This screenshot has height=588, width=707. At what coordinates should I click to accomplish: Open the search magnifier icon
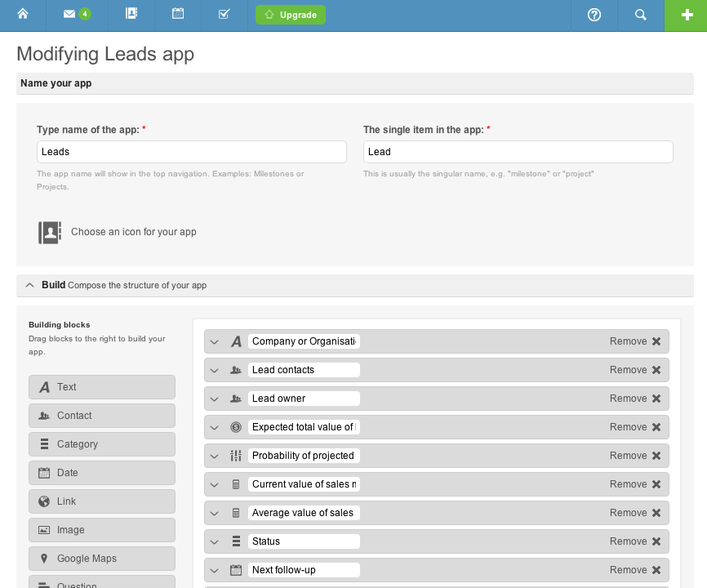point(641,15)
